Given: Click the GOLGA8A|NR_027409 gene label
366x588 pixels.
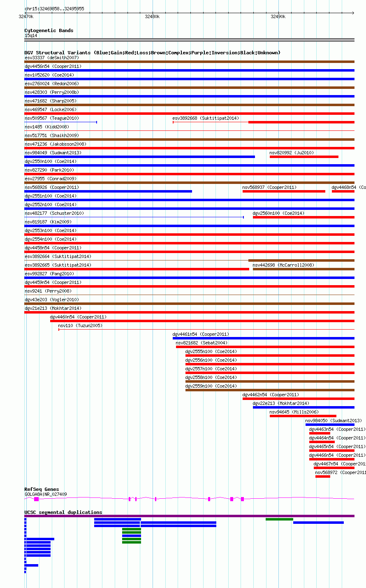Looking at the screenshot, I should [x=46, y=495].
